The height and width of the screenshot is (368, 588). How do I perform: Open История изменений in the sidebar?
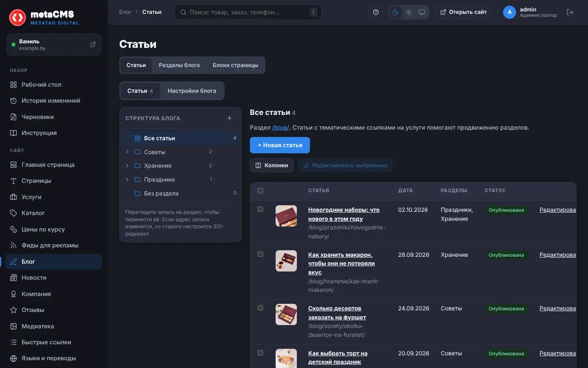click(x=54, y=101)
